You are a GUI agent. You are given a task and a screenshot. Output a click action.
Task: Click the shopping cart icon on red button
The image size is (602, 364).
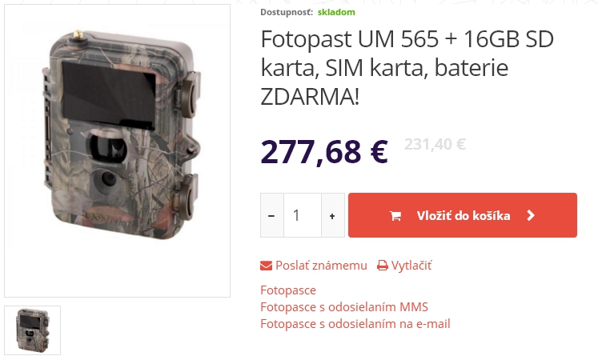coord(395,216)
